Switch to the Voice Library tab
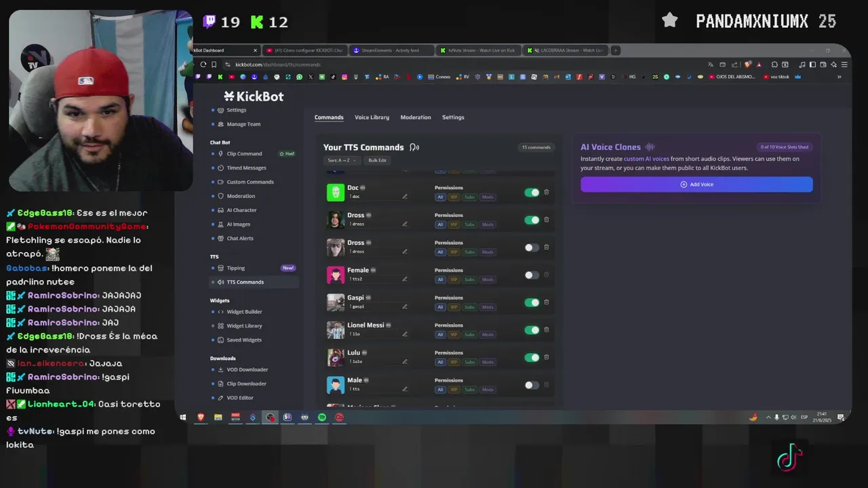The height and width of the screenshot is (488, 868). point(372,117)
